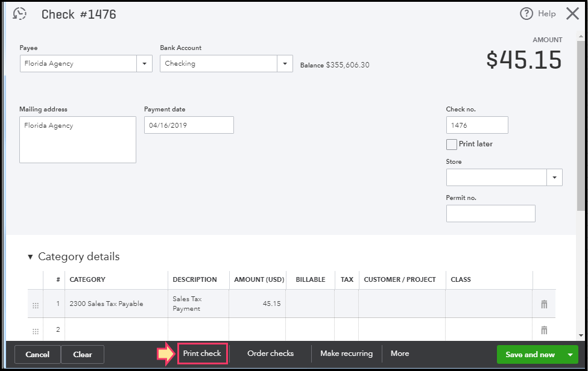Enable the Print later checkbox
This screenshot has height=371, width=588.
(451, 145)
